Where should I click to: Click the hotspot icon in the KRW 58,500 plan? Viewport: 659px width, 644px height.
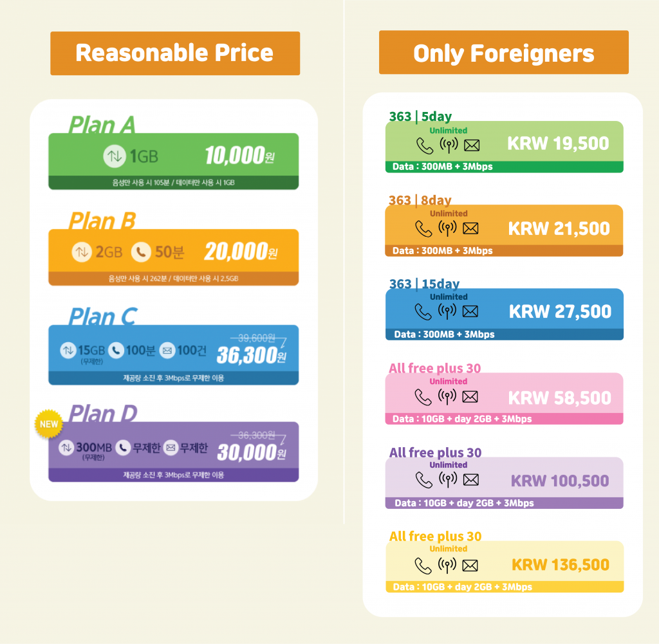tap(447, 397)
